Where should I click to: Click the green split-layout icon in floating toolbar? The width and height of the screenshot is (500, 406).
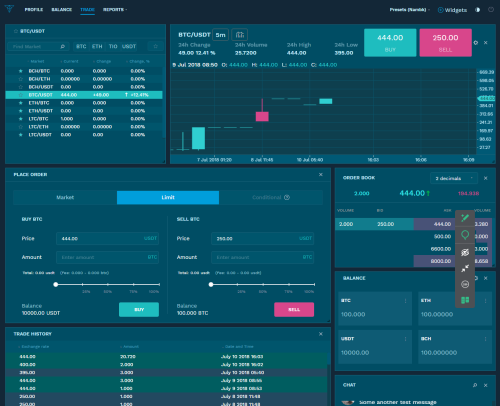click(x=465, y=300)
